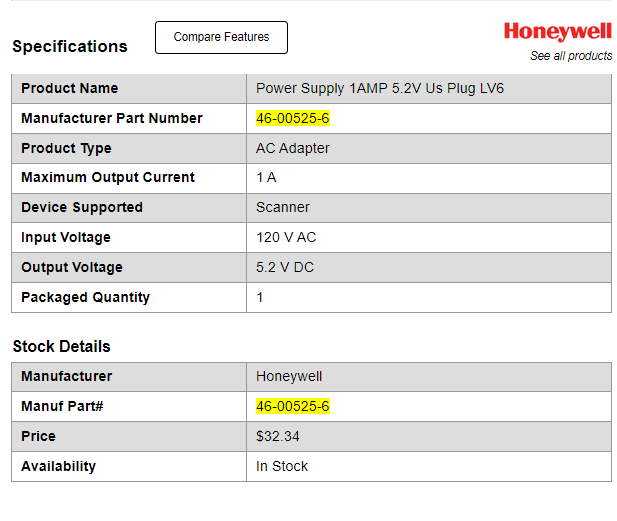Select the Specifications heading
Viewport: 617px width, 521px height.
coord(70,46)
